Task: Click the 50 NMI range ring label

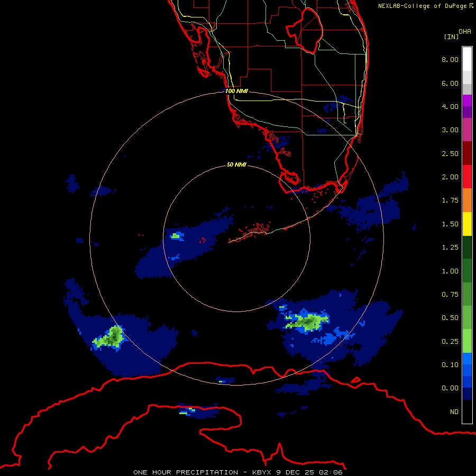Action: [x=236, y=164]
